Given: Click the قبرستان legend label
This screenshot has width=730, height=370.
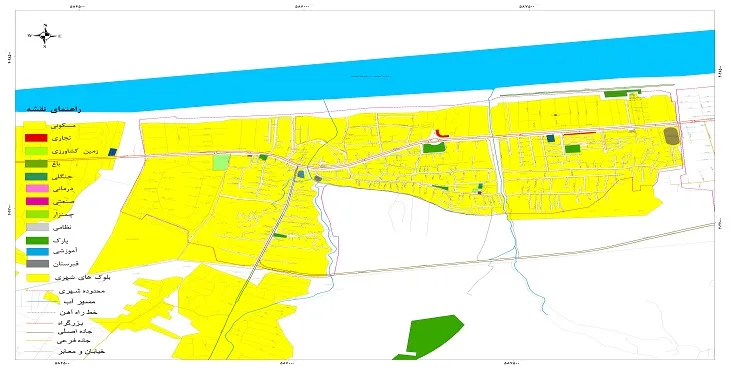Looking at the screenshot, I should point(67,264).
